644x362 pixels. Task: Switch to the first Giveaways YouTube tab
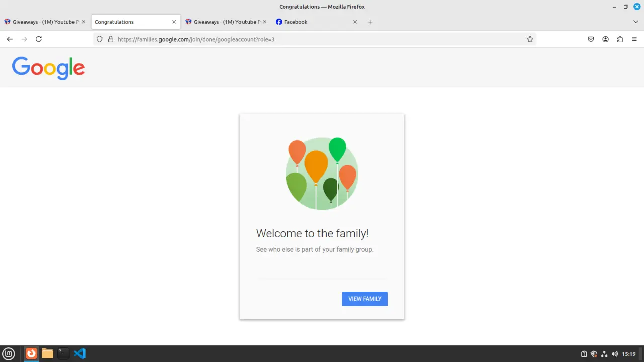(x=45, y=22)
